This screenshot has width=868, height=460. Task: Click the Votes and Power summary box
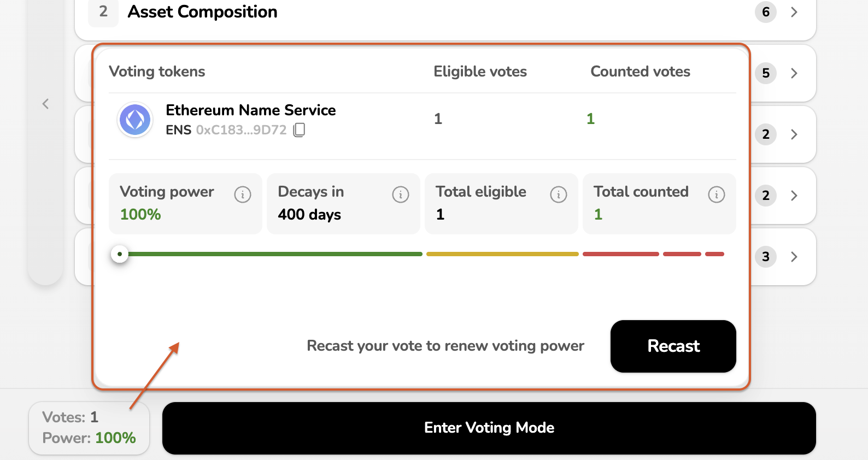coord(89,428)
